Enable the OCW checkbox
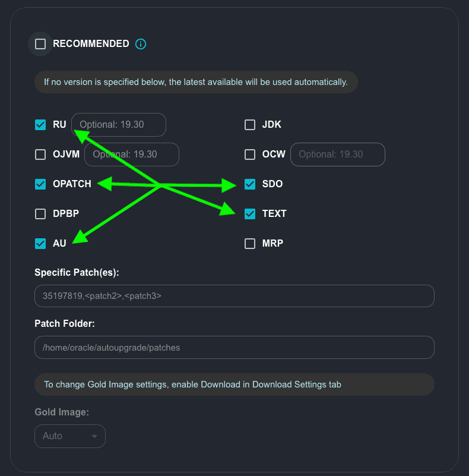The image size is (469, 476). click(x=250, y=155)
